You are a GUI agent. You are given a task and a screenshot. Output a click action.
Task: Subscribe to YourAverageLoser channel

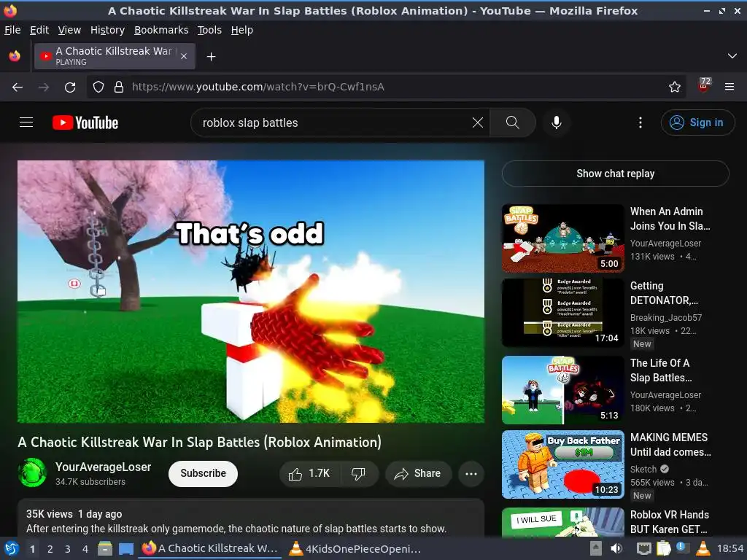click(x=203, y=473)
